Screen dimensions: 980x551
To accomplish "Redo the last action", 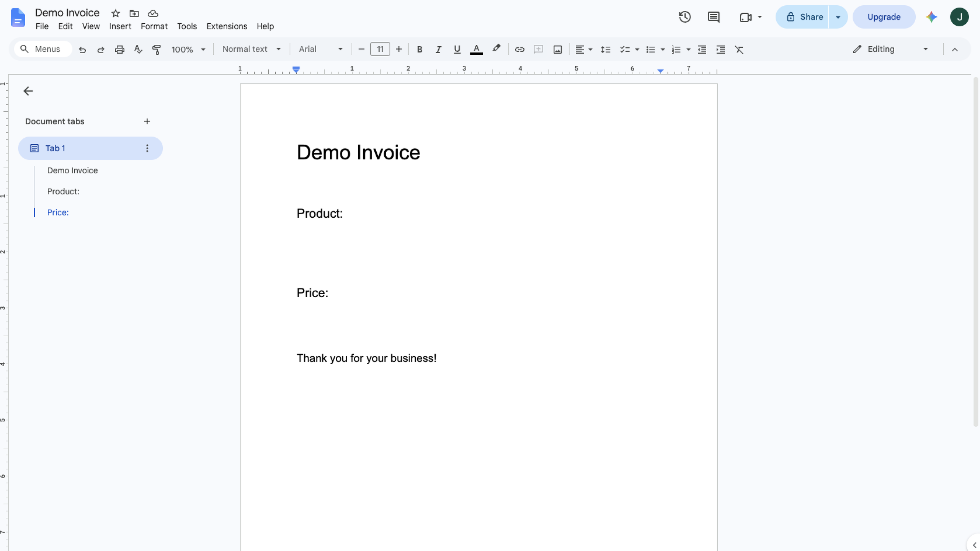I will (x=101, y=49).
